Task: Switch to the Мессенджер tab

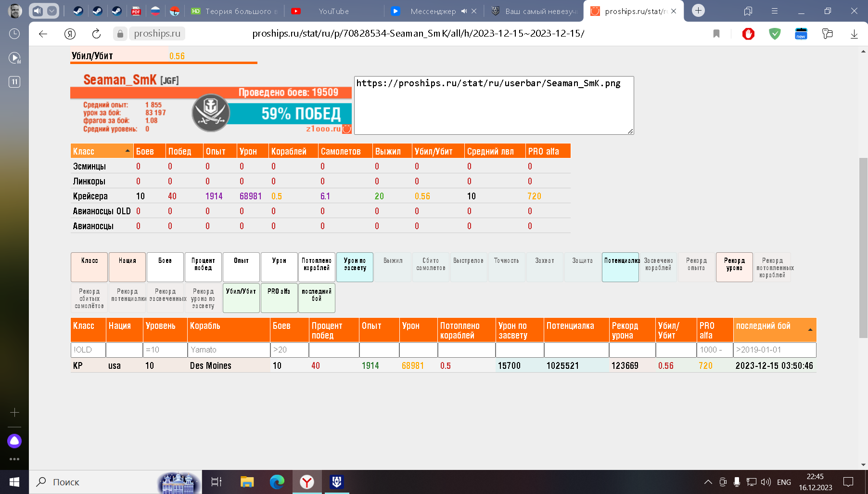Action: [x=433, y=11]
